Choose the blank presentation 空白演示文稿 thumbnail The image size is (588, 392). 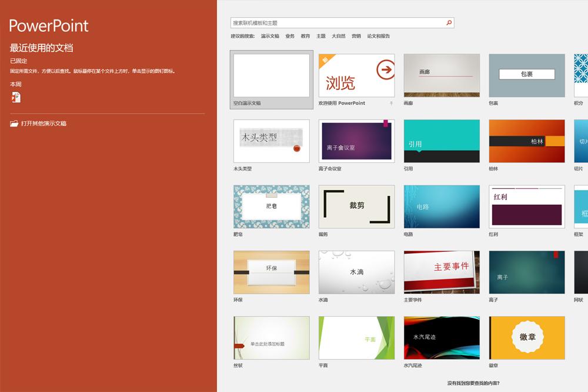point(272,75)
